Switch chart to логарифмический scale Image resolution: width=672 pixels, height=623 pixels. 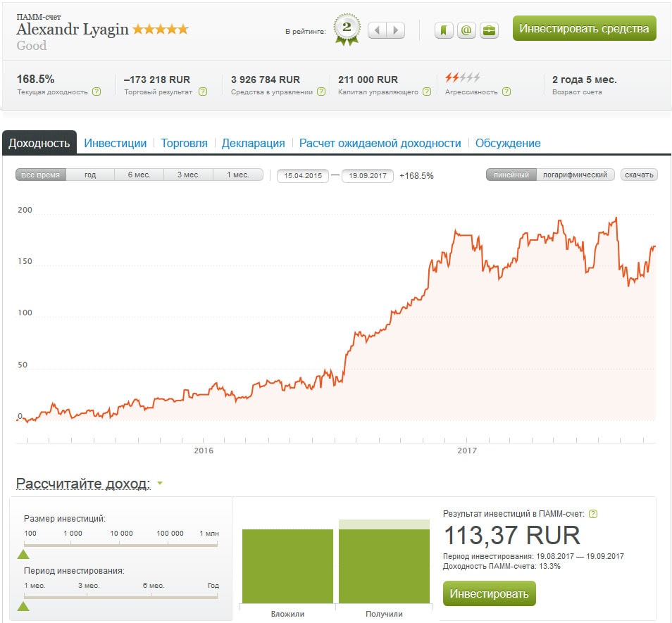(575, 175)
